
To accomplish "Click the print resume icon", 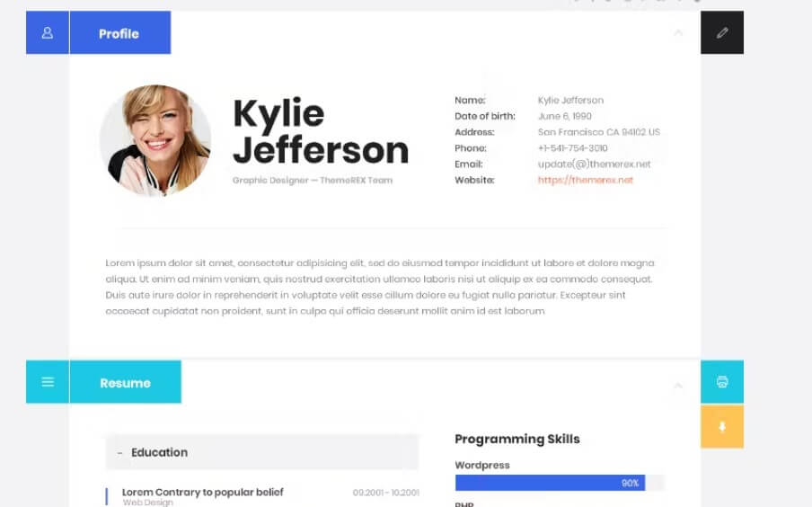I will click(x=722, y=382).
